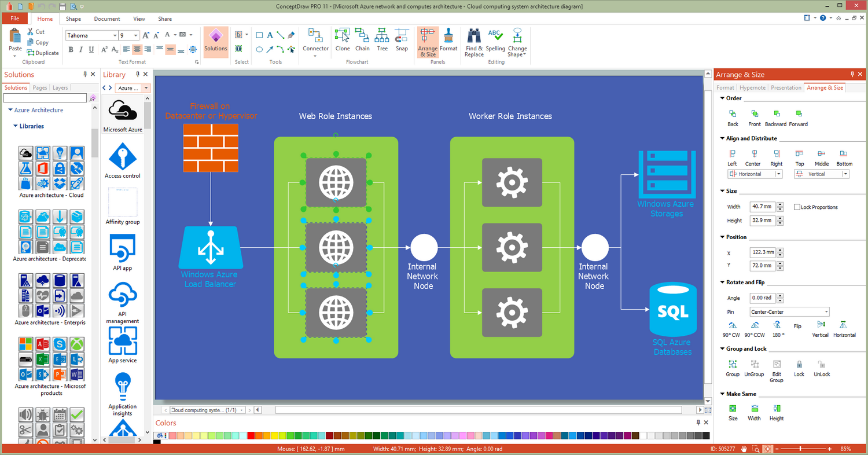
Task: Lock the selected shape
Action: tap(799, 369)
